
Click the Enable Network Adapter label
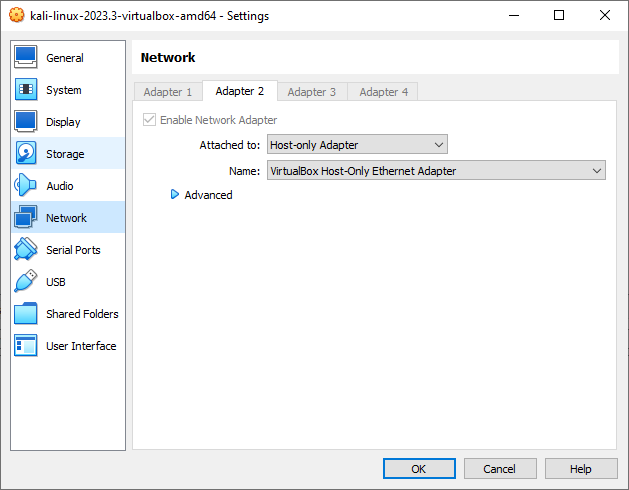tap(219, 120)
